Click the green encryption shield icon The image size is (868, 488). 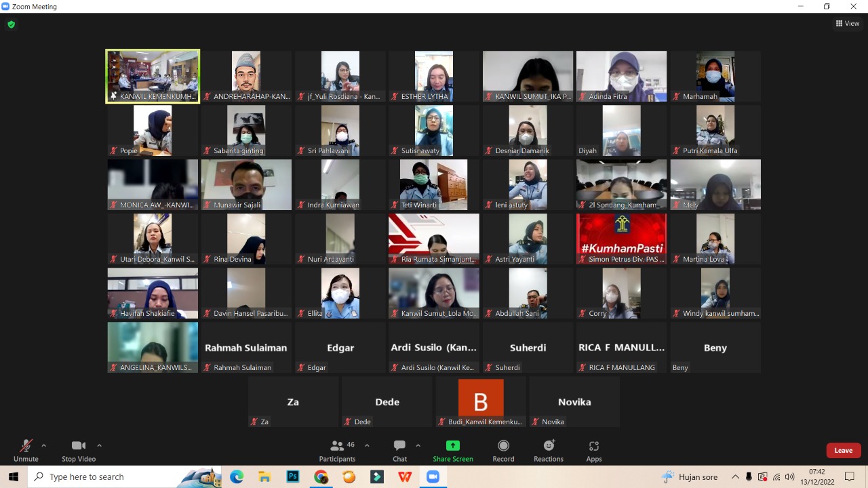click(11, 24)
